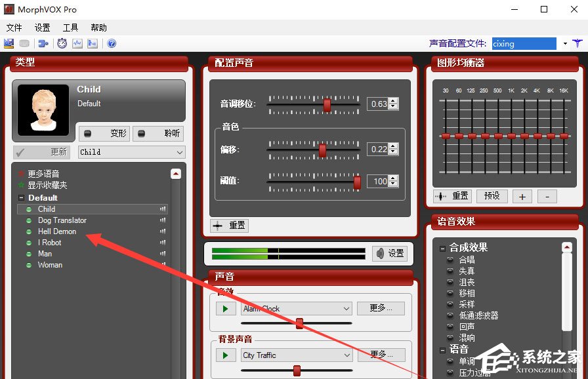The image size is (588, 379).
Task: Click the level bars icon on Dog Translator row
Action: pyautogui.click(x=163, y=220)
